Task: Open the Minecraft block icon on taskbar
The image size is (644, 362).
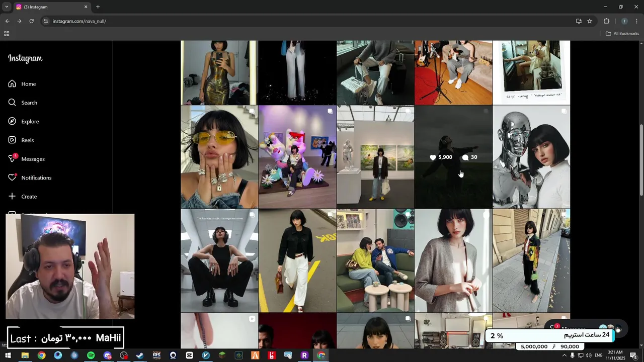Action: [x=222, y=355]
